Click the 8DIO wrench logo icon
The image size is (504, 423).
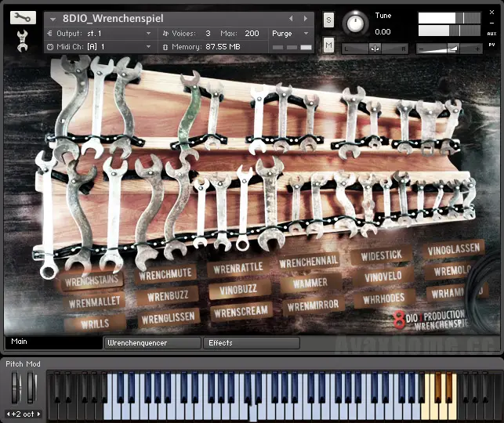pos(23,41)
